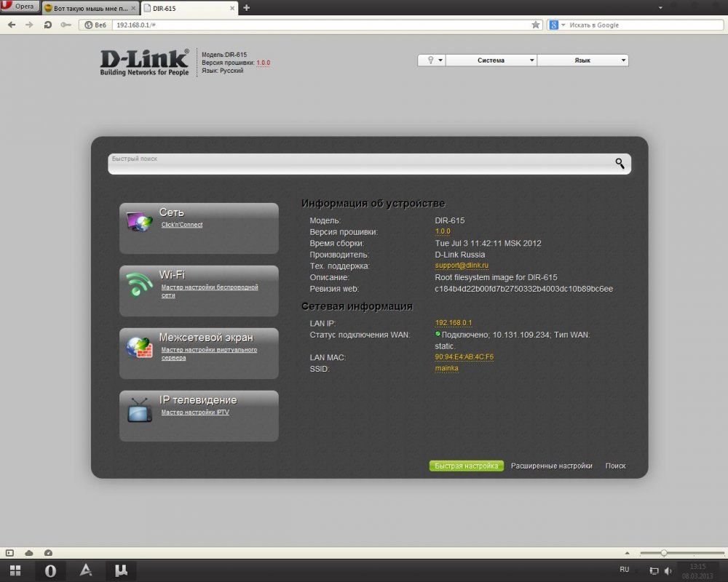Image resolution: width=728 pixels, height=582 pixels.
Task: Click the password key icon in the toolbar
Action: click(x=66, y=25)
